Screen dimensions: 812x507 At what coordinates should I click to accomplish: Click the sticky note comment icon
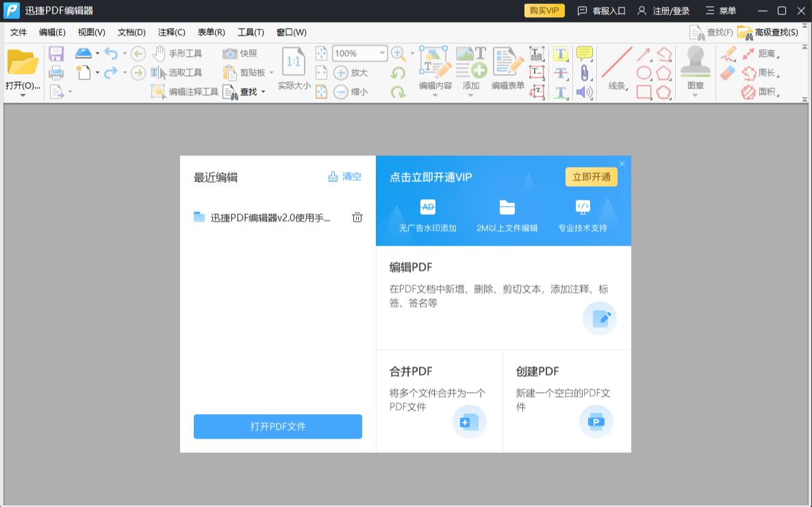tap(585, 53)
